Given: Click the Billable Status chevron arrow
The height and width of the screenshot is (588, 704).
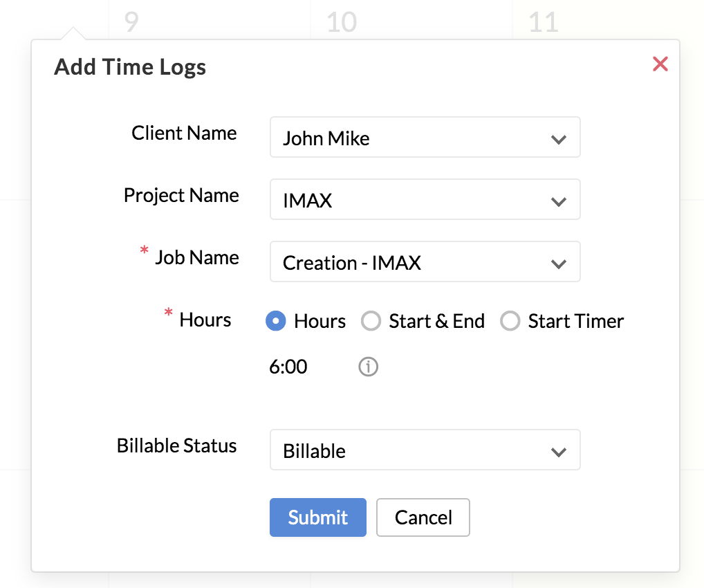Looking at the screenshot, I should [558, 452].
